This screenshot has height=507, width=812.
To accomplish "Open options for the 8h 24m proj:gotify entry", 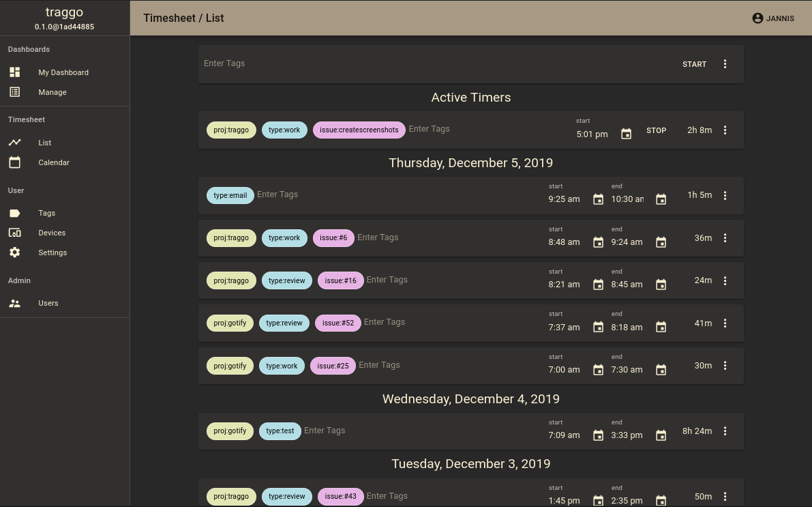I will pyautogui.click(x=725, y=431).
